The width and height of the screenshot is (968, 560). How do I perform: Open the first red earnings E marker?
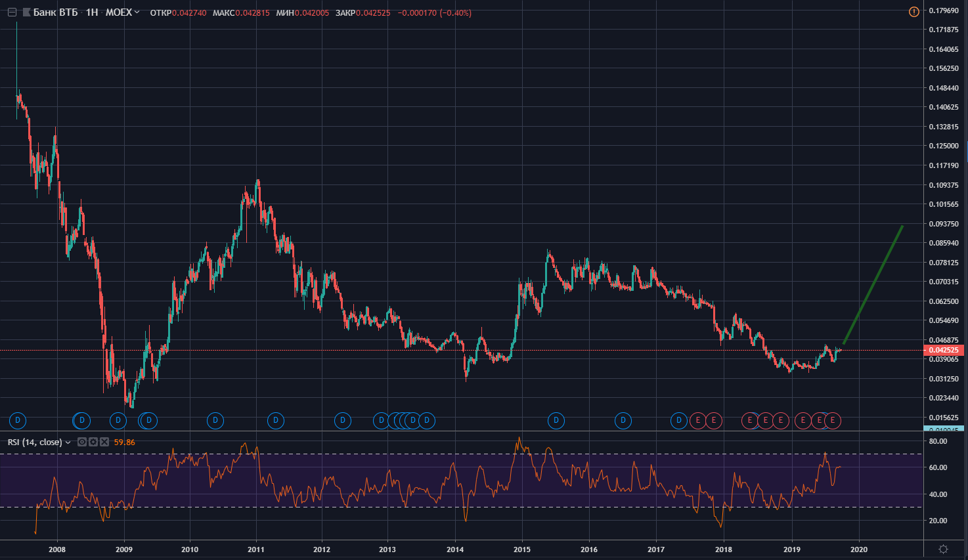click(698, 420)
